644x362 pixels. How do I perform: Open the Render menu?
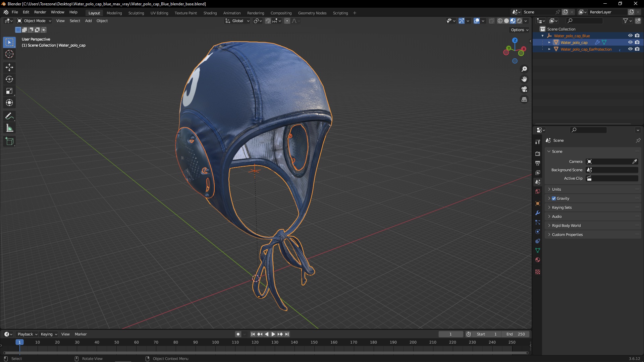click(40, 12)
